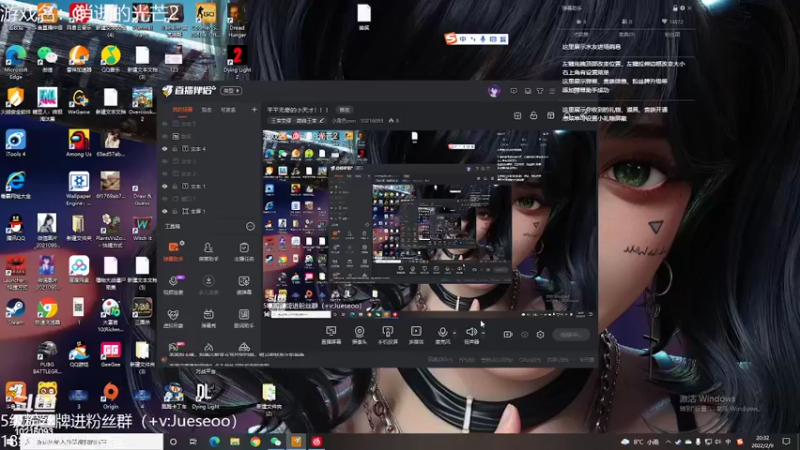Open user avatar in streaming app title bar

pyautogui.click(x=493, y=91)
